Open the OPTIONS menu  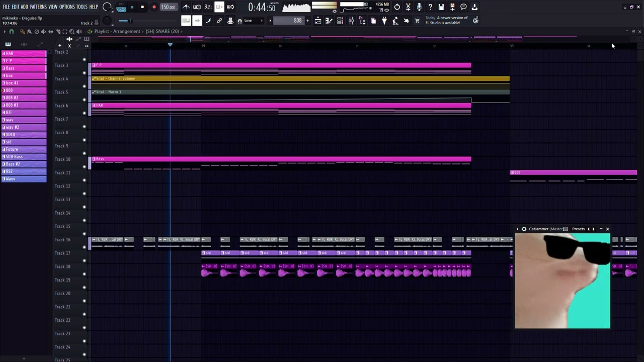click(67, 7)
